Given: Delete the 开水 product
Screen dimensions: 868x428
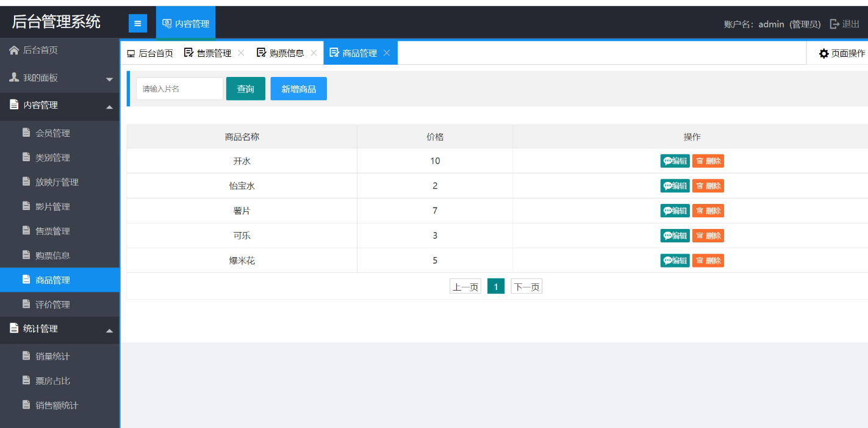Looking at the screenshot, I should (708, 161).
